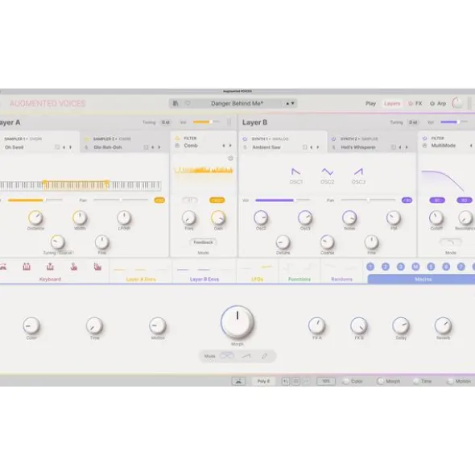This screenshot has height=476, width=475.
Task: Select the Macro circle labeled M
Action: (415, 267)
